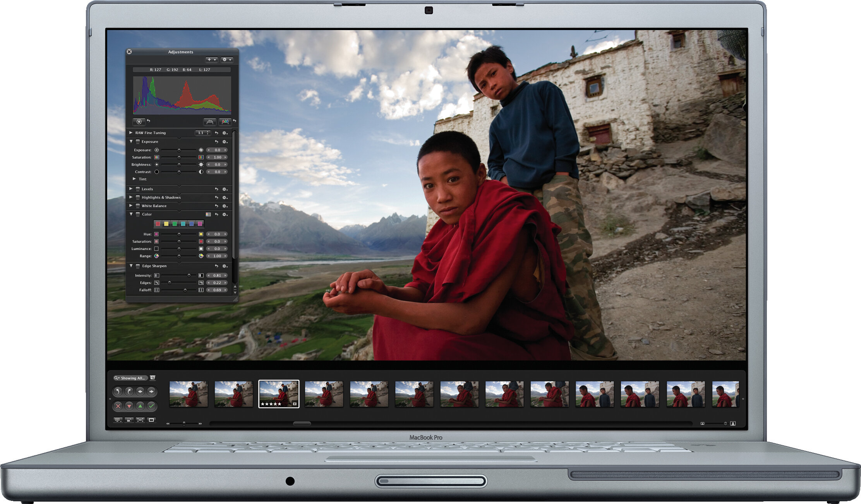Click the Color expanded view list icon

pos(208,214)
